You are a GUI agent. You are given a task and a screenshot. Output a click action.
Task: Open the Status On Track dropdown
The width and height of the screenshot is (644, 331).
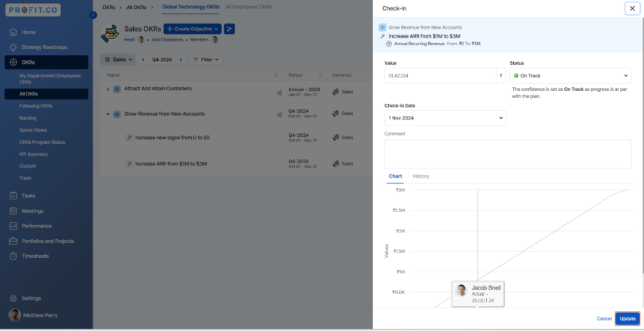click(x=570, y=75)
